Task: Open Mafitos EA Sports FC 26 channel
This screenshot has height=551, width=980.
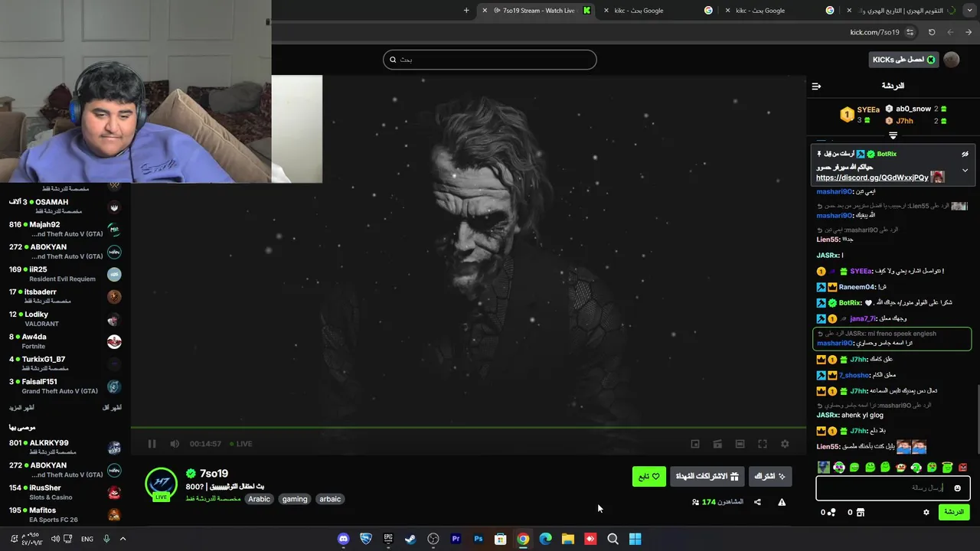Action: tap(65, 514)
